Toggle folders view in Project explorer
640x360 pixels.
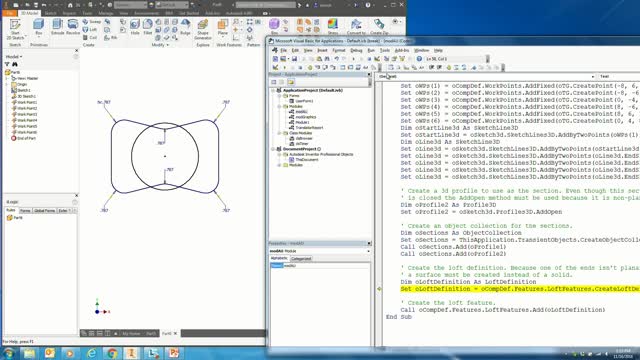point(290,82)
